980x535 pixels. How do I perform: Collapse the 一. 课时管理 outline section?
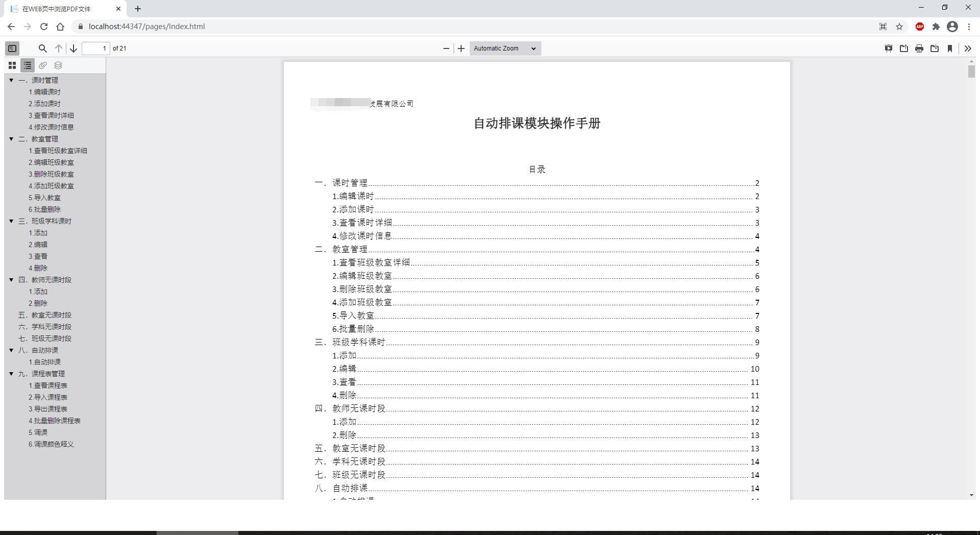point(11,80)
